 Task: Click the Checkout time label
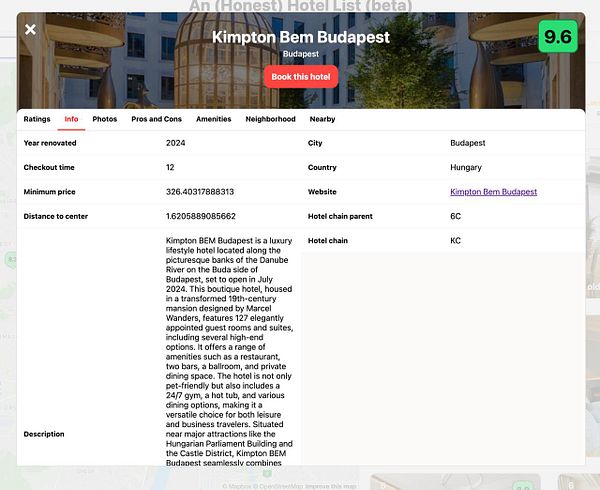click(49, 168)
